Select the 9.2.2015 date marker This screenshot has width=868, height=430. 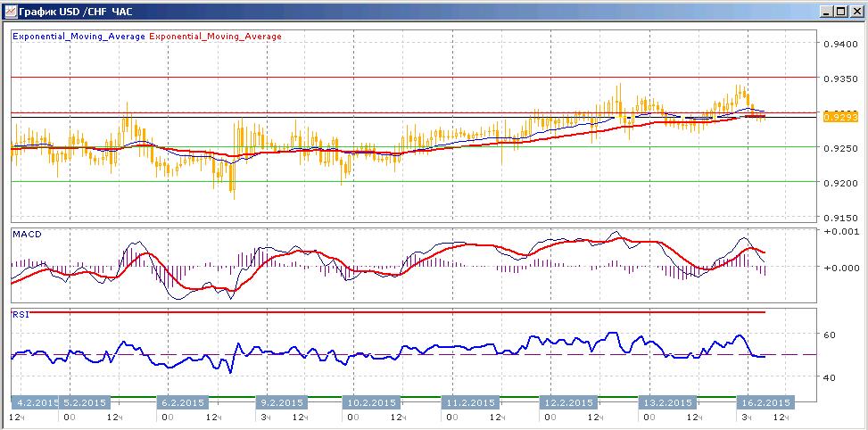point(282,402)
